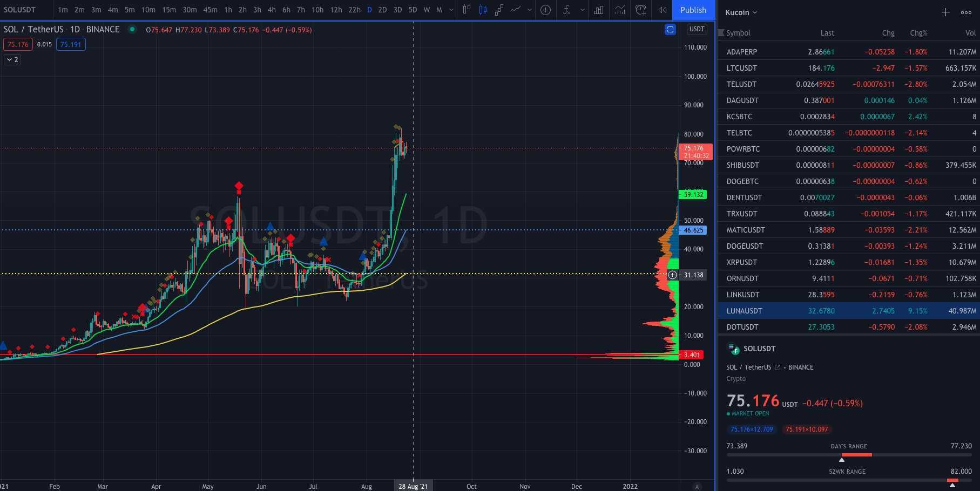Image resolution: width=980 pixels, height=491 pixels.
Task: Click the green market status dot
Action: point(132,29)
